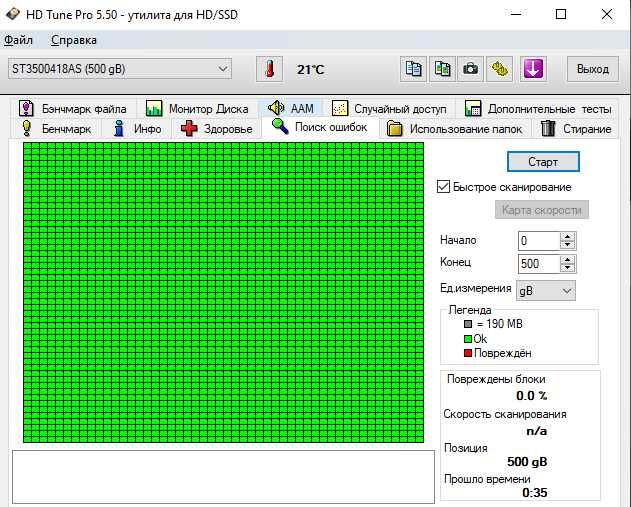631x507 pixels.
Task: Click the green Ok legend swatch
Action: pos(468,339)
